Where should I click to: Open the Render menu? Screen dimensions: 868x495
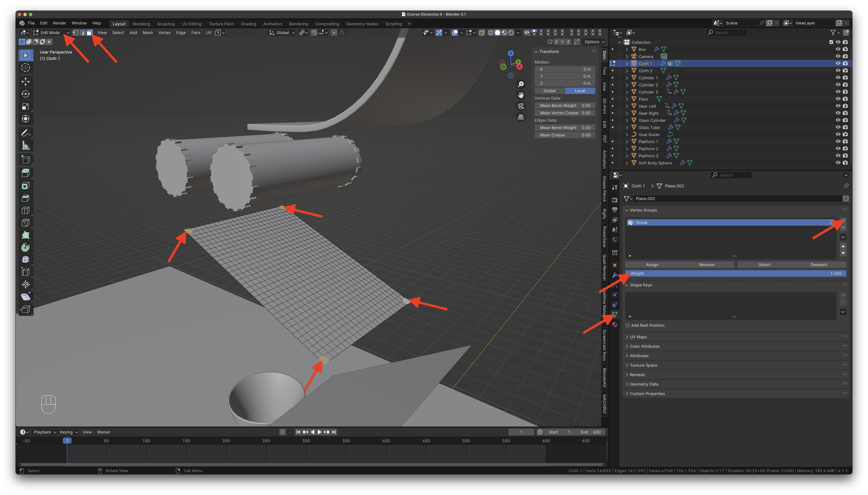[60, 23]
